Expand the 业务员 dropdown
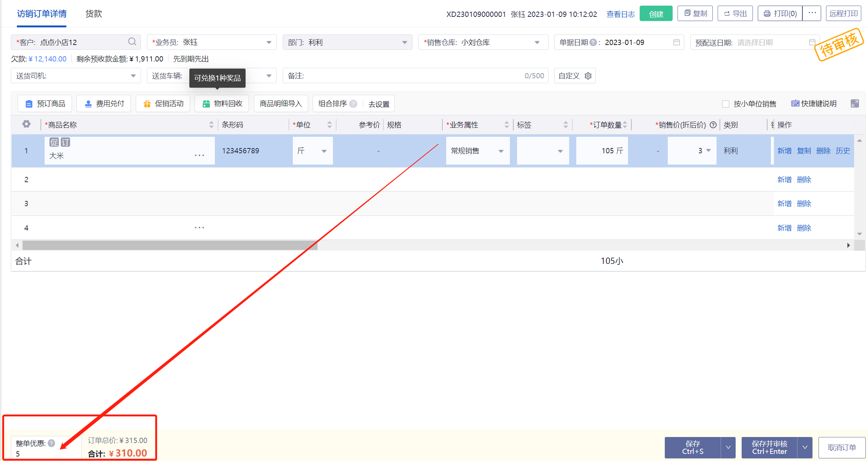 [269, 42]
